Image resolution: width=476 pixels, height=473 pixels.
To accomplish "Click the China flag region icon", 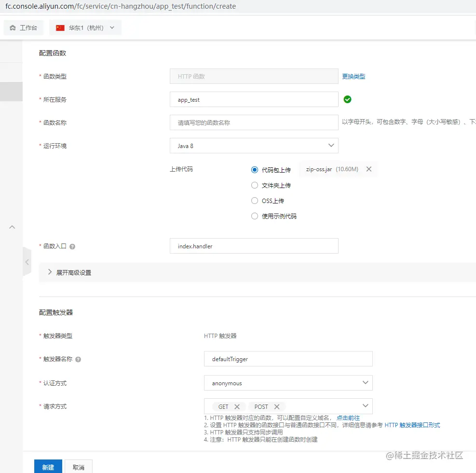I will (60, 28).
